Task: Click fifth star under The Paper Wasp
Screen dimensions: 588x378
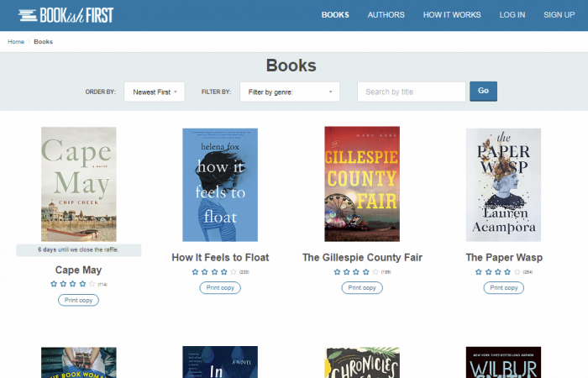Action: pos(517,272)
